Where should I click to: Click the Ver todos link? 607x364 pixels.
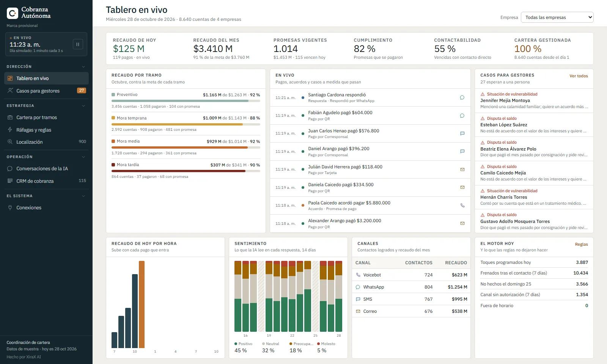pos(579,76)
